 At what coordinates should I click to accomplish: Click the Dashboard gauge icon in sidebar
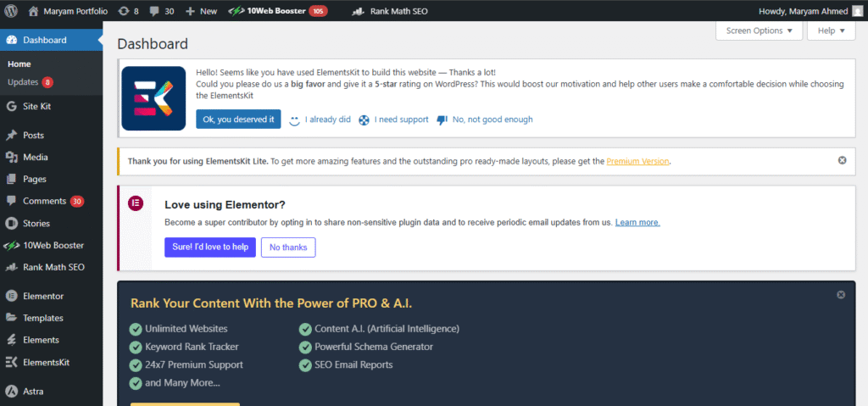tap(11, 40)
